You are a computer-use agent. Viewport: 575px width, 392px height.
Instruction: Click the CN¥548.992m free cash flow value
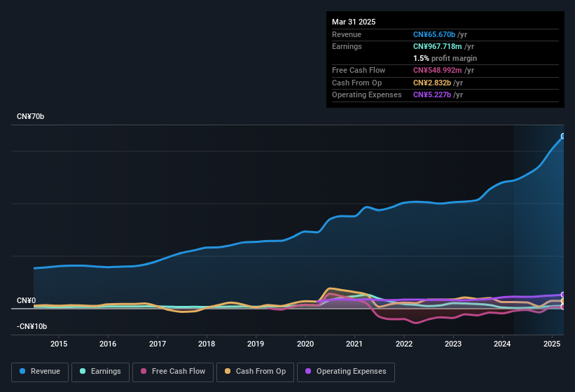pyautogui.click(x=438, y=70)
